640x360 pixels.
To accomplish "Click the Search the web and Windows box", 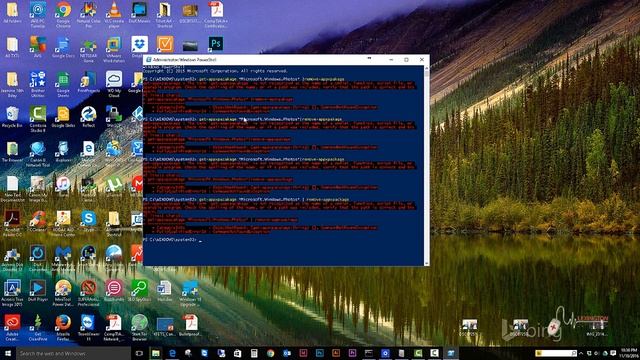I will (x=73, y=353).
